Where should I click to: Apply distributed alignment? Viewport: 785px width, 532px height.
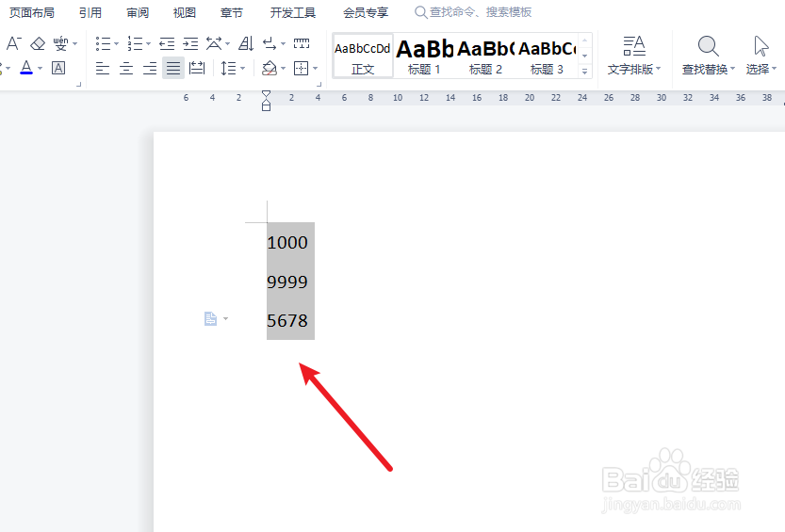197,68
